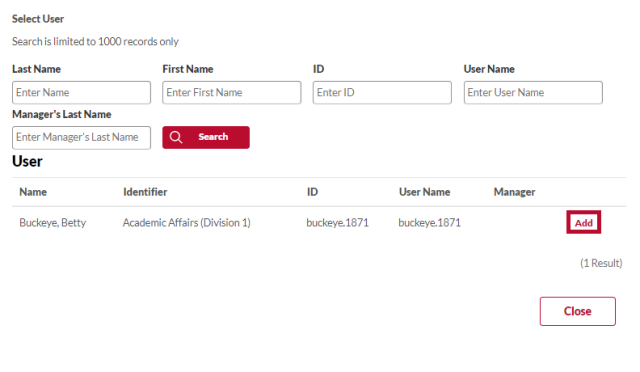Viewport: 640px width, 372px height.
Task: Click 'Search is limited to 1000 records only'
Action: click(x=95, y=42)
